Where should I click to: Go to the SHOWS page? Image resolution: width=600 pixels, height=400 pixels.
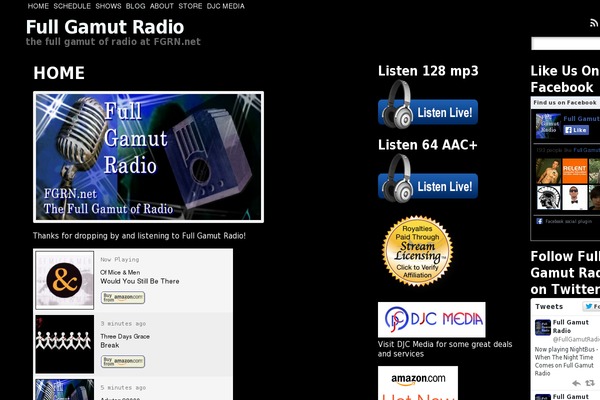click(108, 6)
